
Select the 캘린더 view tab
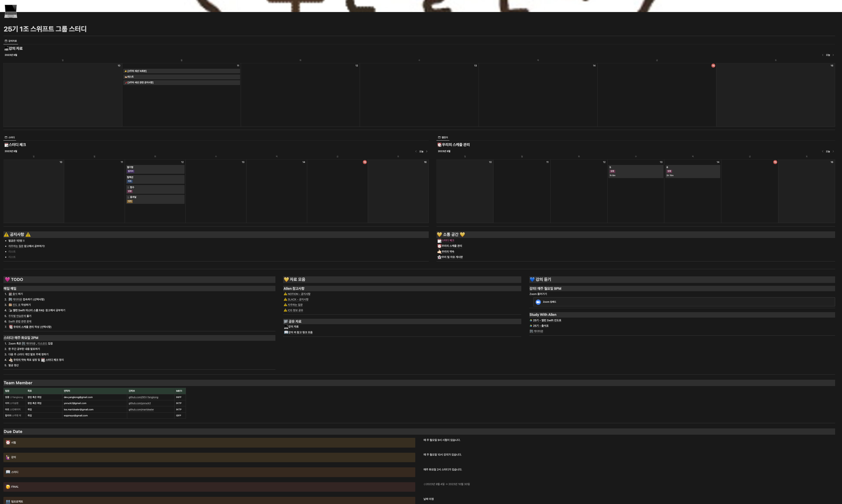point(443,137)
